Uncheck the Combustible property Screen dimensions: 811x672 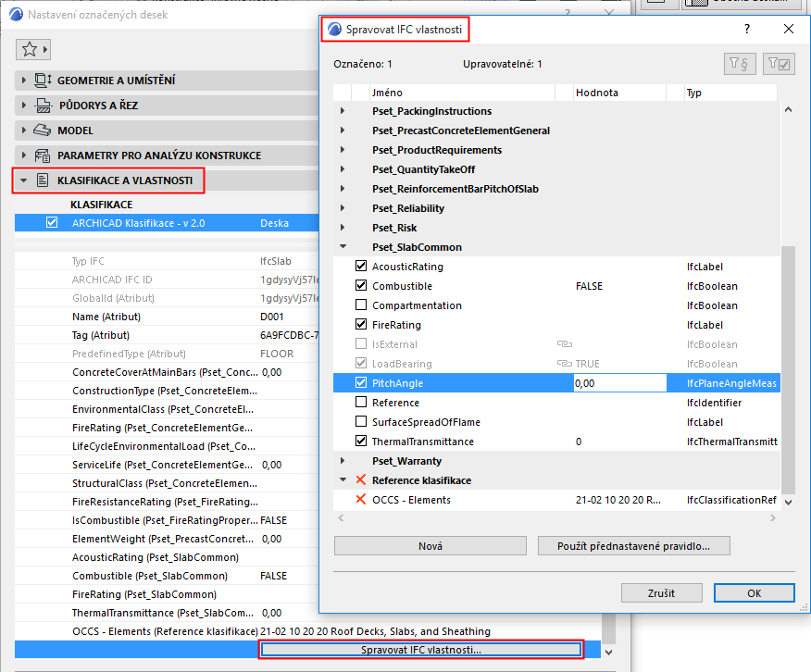click(x=360, y=285)
